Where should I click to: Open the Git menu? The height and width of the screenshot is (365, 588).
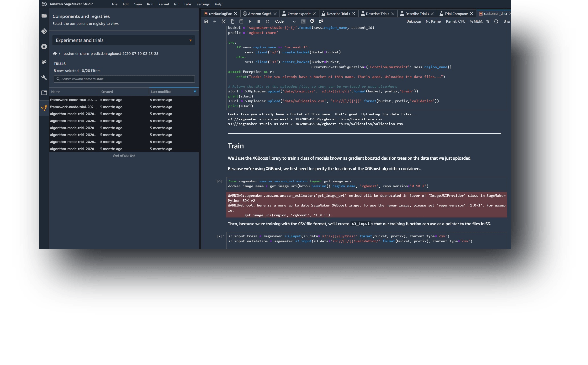[x=176, y=4]
